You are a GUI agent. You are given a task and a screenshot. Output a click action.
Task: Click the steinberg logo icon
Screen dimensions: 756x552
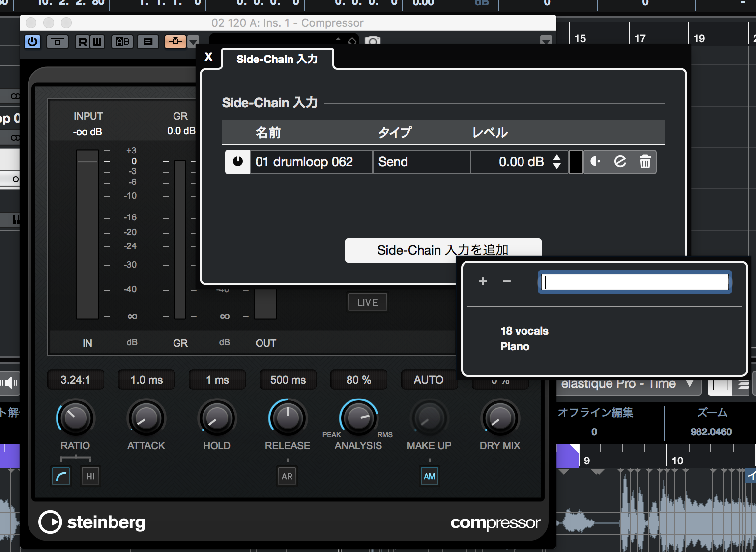pos(50,522)
